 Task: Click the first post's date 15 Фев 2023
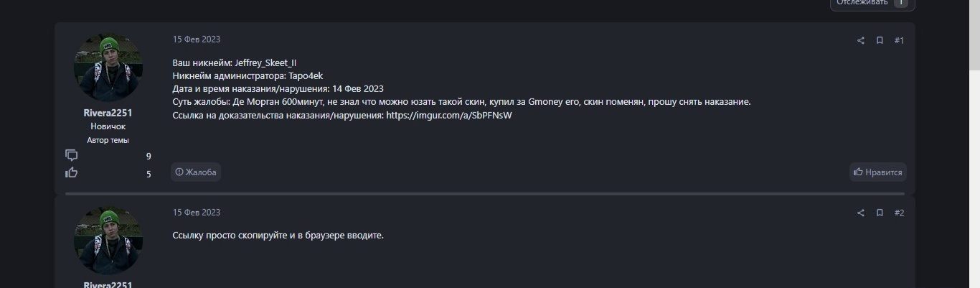pos(197,40)
